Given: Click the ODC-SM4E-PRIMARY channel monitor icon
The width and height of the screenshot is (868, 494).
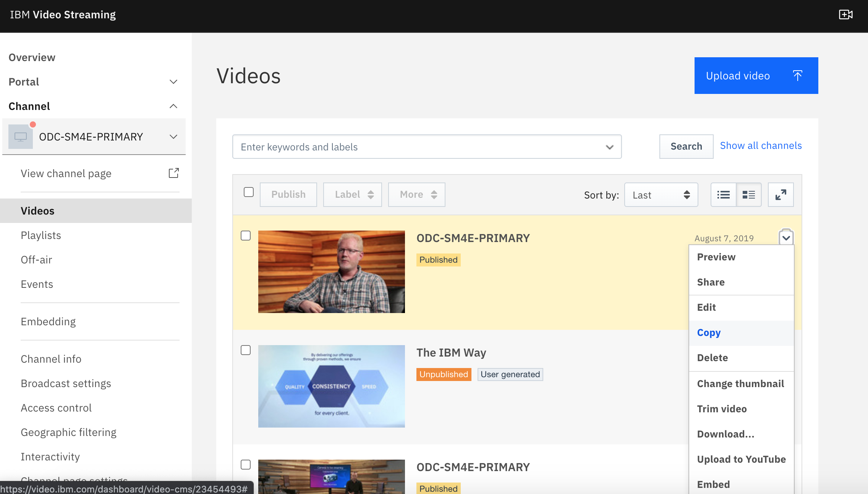Looking at the screenshot, I should [x=21, y=137].
